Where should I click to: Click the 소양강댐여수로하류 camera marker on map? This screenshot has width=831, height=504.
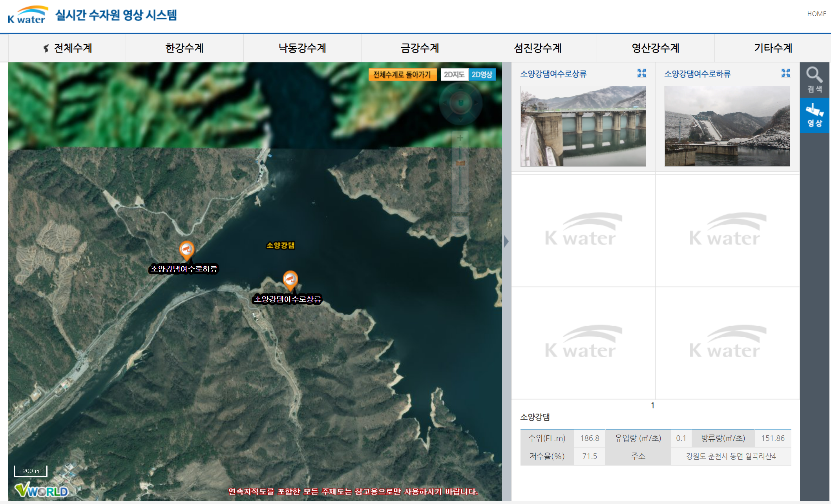click(186, 249)
